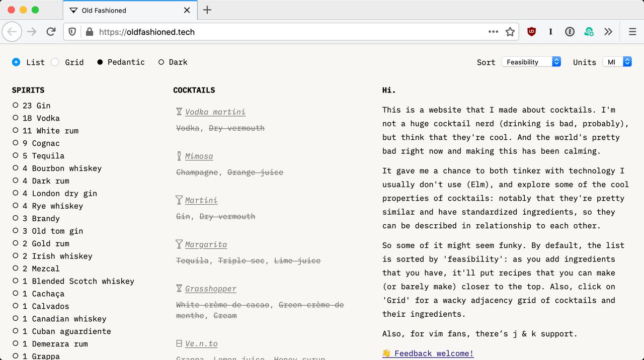Click the champagne flute icon beside Mimosa
Screen dimensions: 644x360
(x=179, y=155)
